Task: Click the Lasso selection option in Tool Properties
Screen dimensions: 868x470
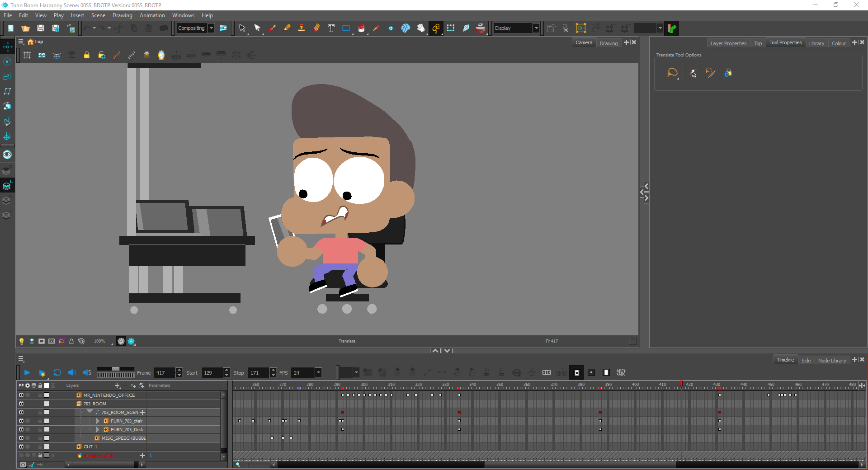Action: point(672,73)
